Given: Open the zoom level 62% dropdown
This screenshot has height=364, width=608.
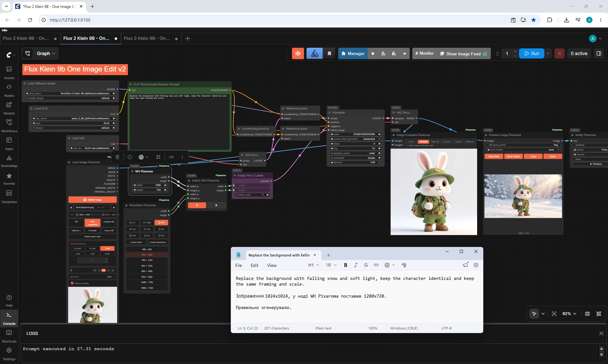Looking at the screenshot, I should point(569,314).
